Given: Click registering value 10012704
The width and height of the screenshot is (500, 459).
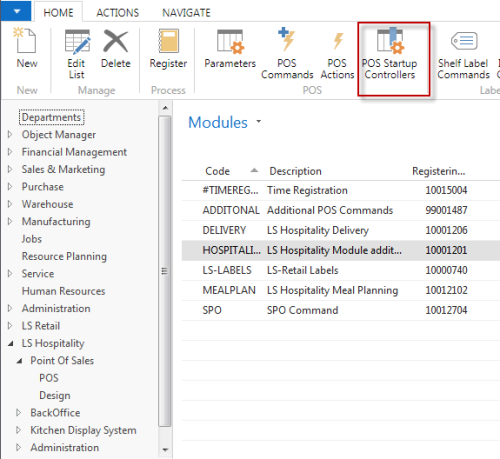Looking at the screenshot, I should [446, 310].
